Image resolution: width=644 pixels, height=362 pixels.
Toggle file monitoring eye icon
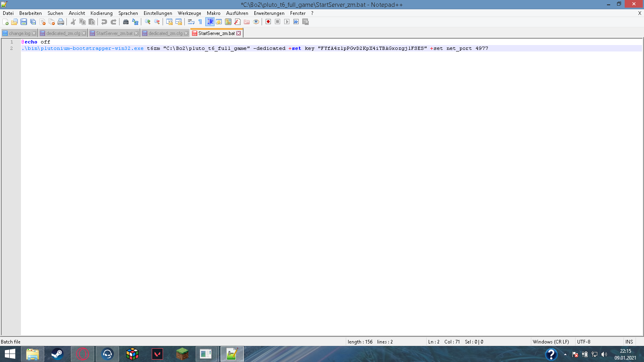256,22
